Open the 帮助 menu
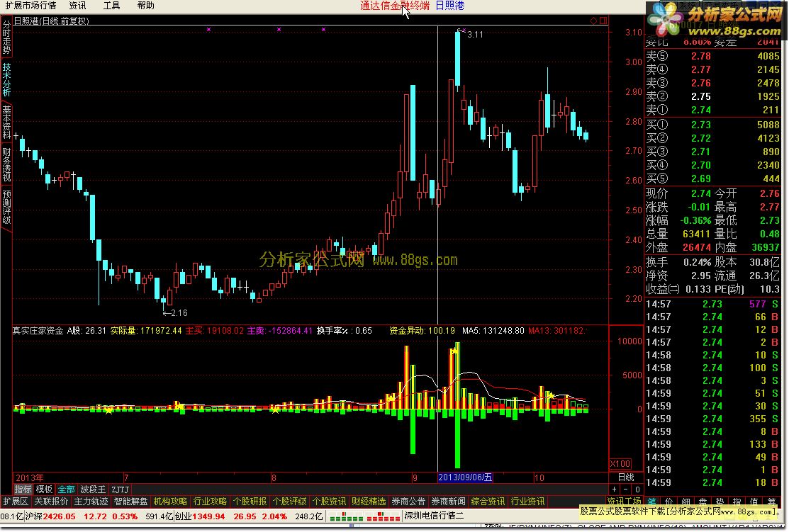Viewport: 789px width, 532px height. coord(145,6)
